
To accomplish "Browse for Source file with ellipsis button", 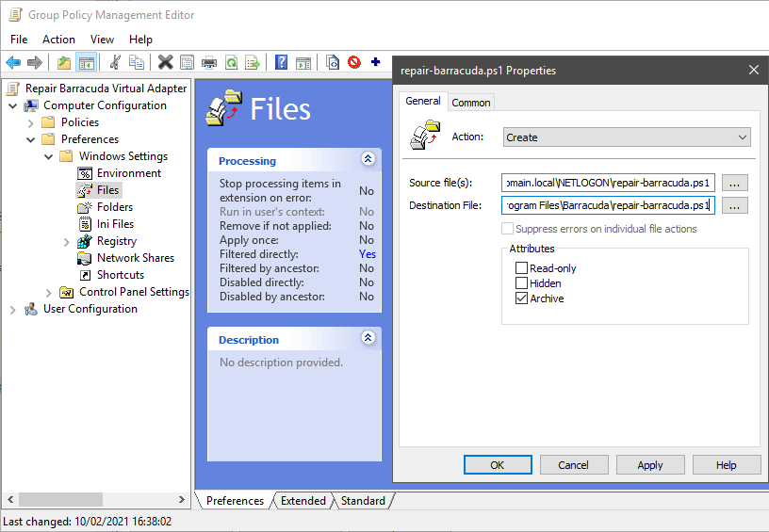I will pyautogui.click(x=734, y=184).
